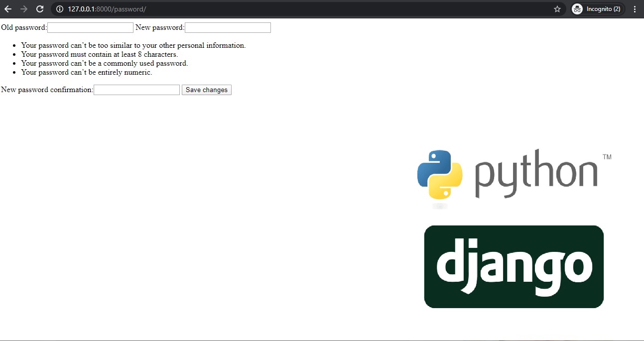This screenshot has width=644, height=341.
Task: Click the site info icon in address bar
Action: tap(59, 8)
